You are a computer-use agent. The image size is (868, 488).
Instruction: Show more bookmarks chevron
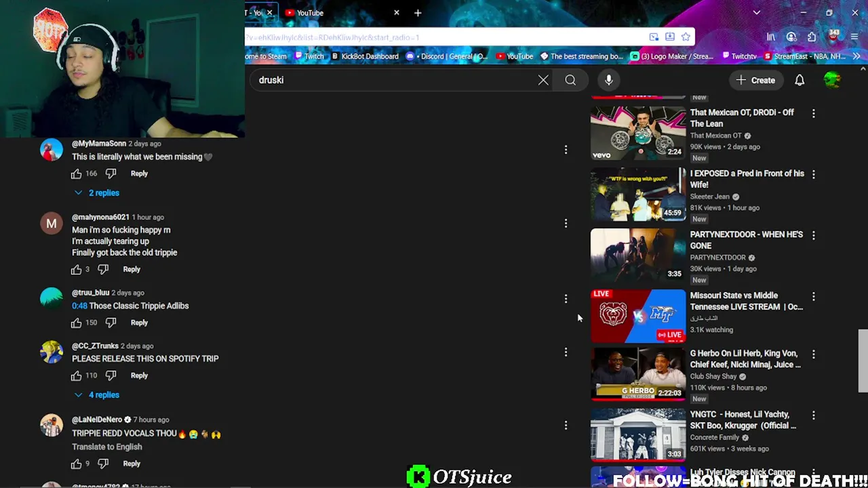857,56
